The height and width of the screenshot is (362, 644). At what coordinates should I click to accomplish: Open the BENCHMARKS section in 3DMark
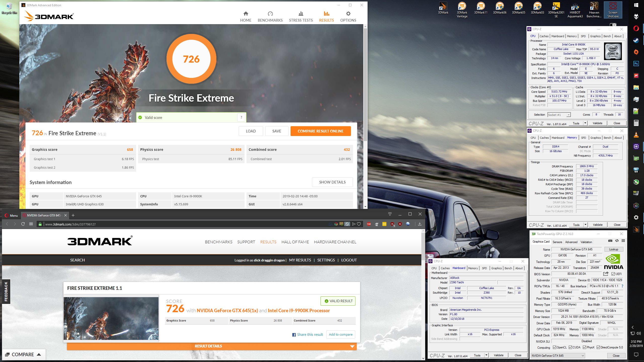(270, 17)
